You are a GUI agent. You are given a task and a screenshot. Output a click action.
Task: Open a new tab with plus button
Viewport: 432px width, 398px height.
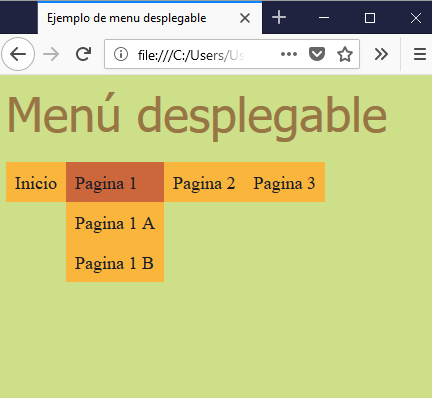[x=279, y=17]
